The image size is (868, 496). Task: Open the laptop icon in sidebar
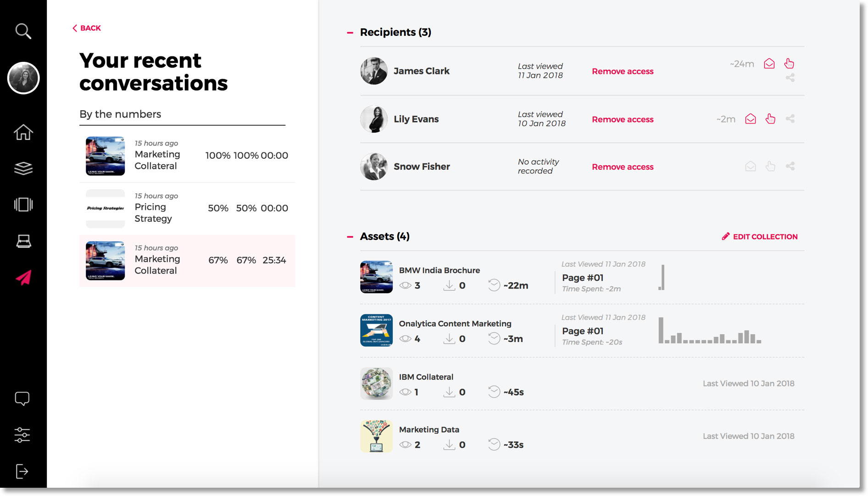click(x=23, y=241)
